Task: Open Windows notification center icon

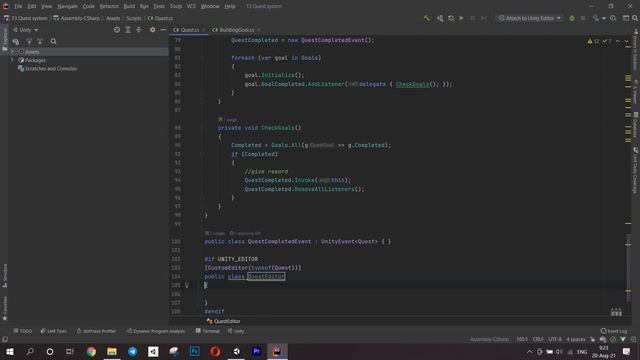Action: click(627, 351)
